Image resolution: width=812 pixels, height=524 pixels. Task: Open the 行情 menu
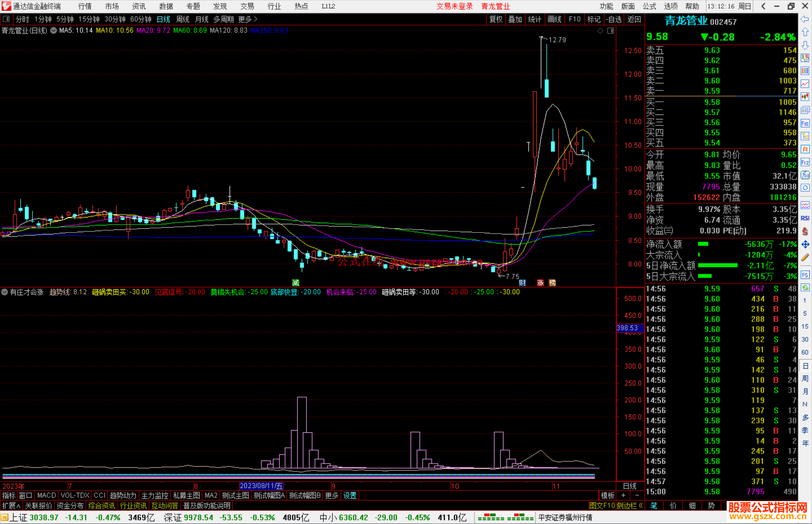(x=85, y=6)
